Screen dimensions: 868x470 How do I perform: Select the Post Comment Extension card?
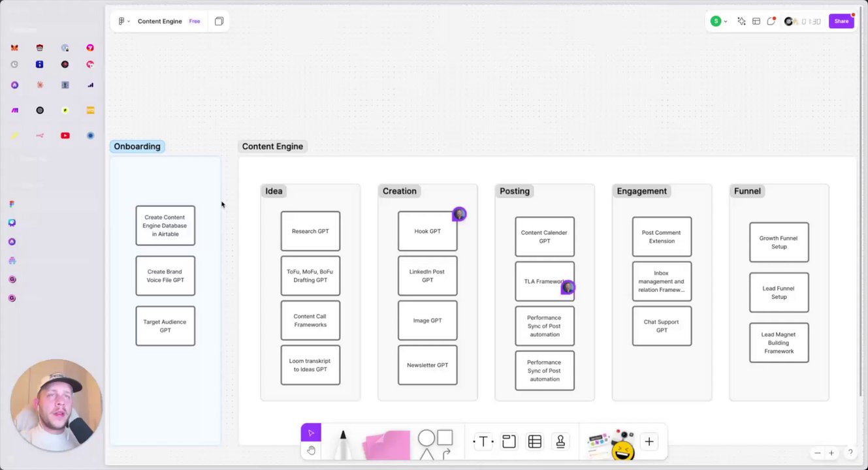(x=662, y=237)
